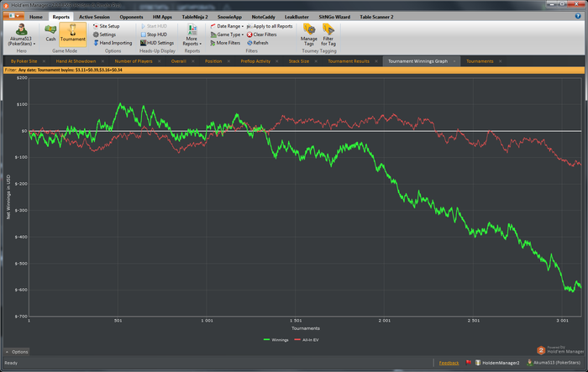
Task: Open the help icon at top right
Action: (578, 16)
